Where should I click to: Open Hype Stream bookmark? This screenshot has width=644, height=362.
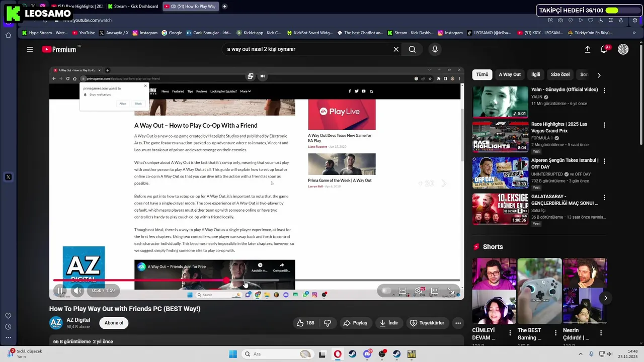(x=44, y=33)
